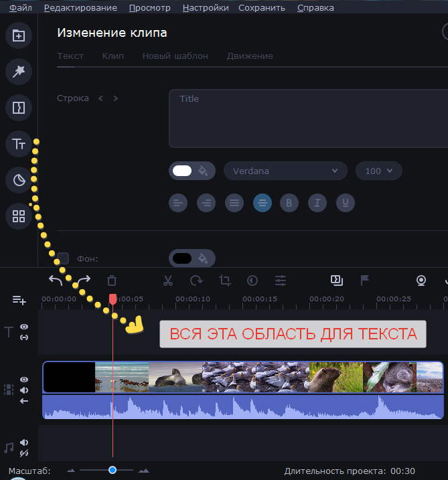Hide the title track eye icon
This screenshot has width=448, height=480.
24,327
